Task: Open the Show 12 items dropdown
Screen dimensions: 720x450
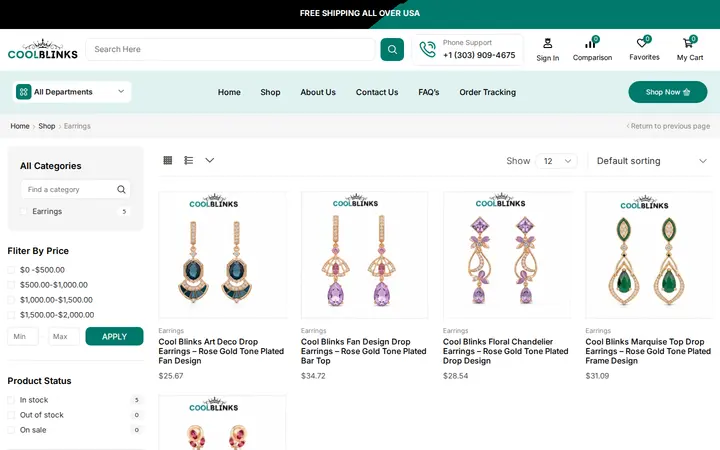Action: point(557,161)
